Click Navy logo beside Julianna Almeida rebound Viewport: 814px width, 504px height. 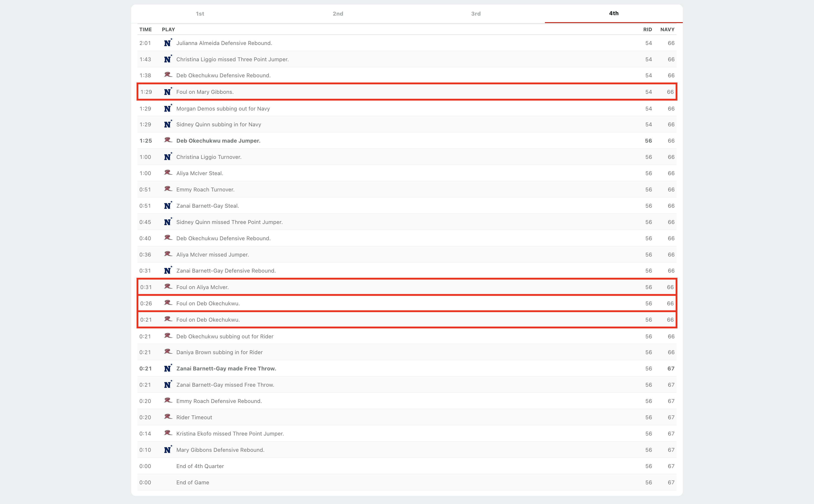[168, 43]
